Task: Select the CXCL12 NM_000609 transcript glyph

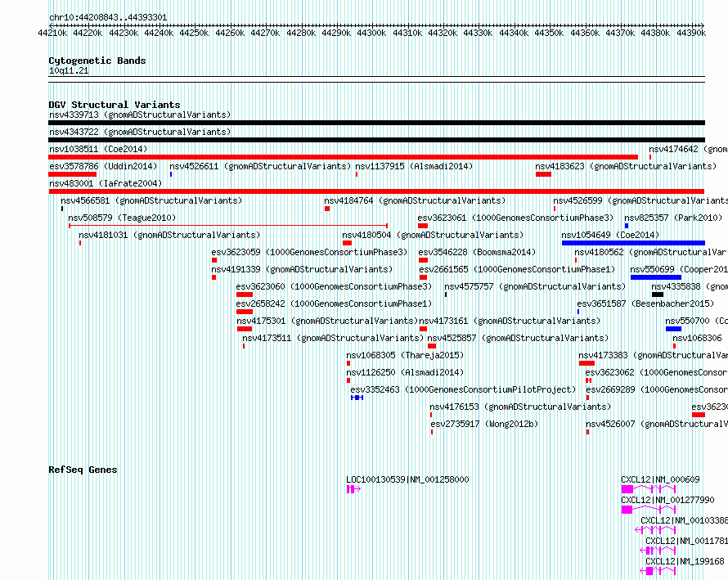Action: coord(648,489)
